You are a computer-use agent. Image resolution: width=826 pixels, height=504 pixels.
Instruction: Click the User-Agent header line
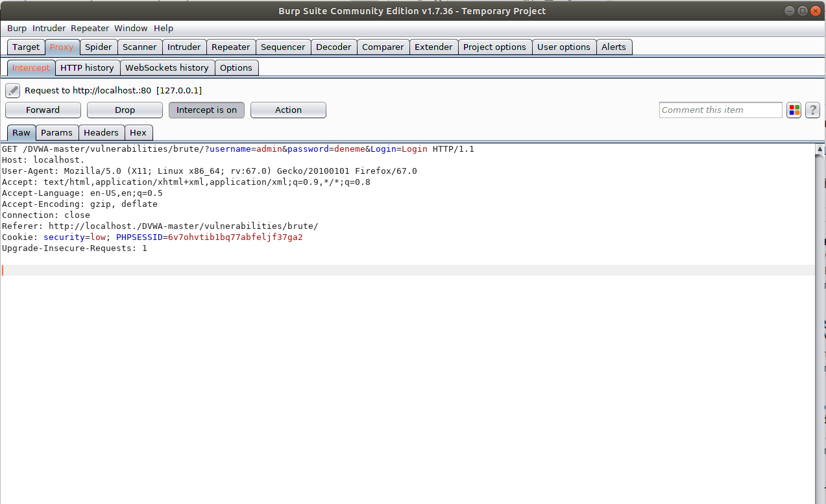210,171
